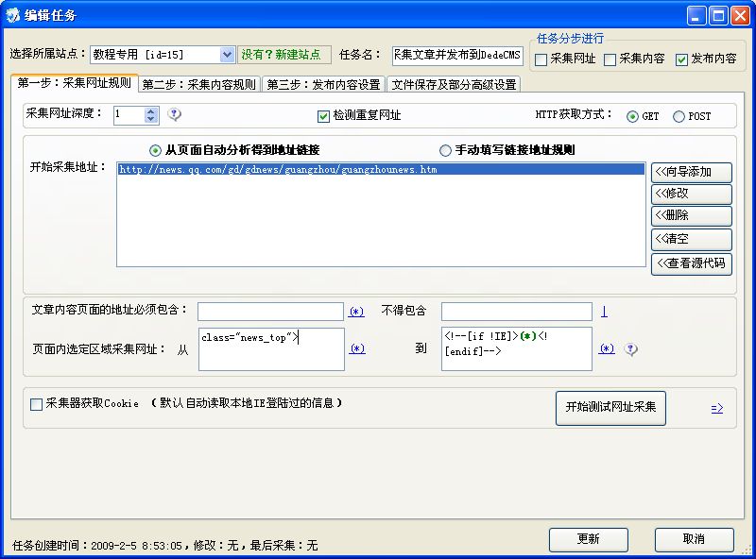Enable 采集器获取Cookie checkbox
Viewport: 756px width, 559px height.
[37, 404]
